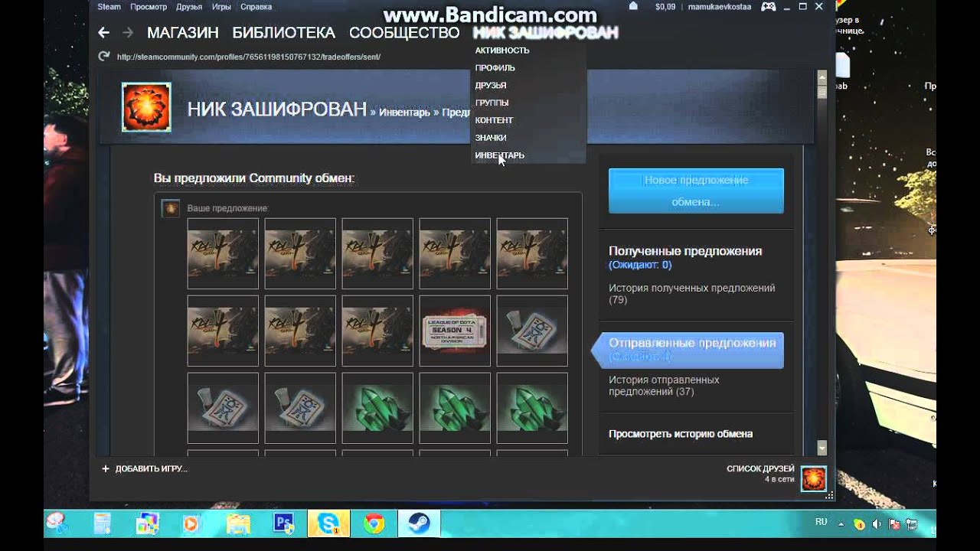Select the Отправленные предложения tab

tap(692, 350)
